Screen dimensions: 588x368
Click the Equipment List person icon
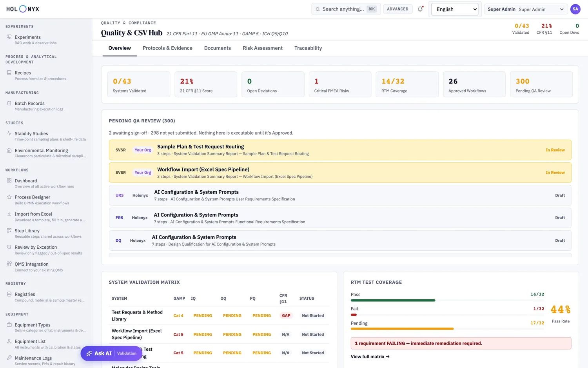[9, 341]
